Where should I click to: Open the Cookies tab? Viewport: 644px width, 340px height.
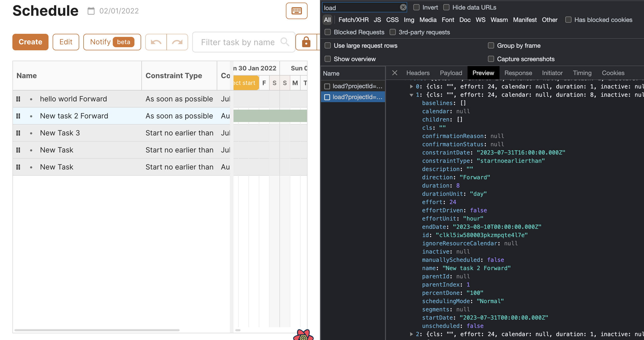[x=613, y=73]
